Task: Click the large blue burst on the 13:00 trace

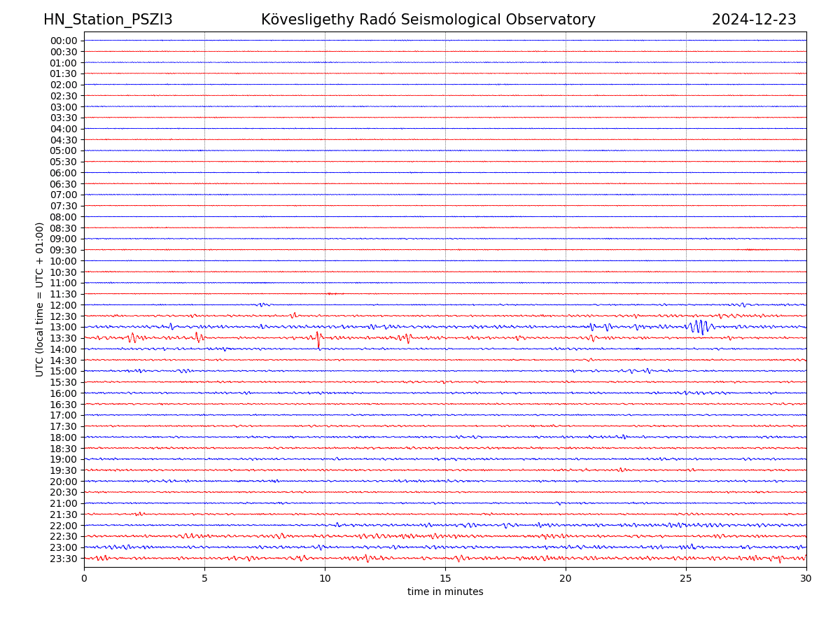Action: 700,326
